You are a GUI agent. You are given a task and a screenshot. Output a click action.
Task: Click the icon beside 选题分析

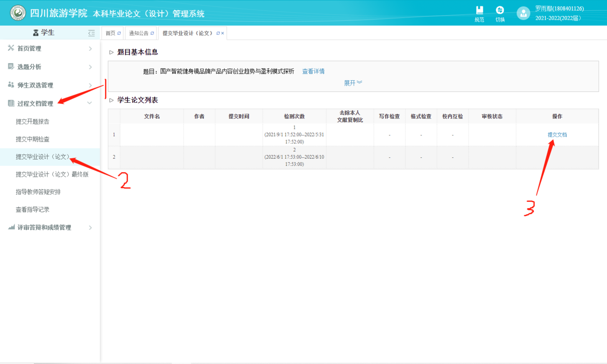coord(11,67)
